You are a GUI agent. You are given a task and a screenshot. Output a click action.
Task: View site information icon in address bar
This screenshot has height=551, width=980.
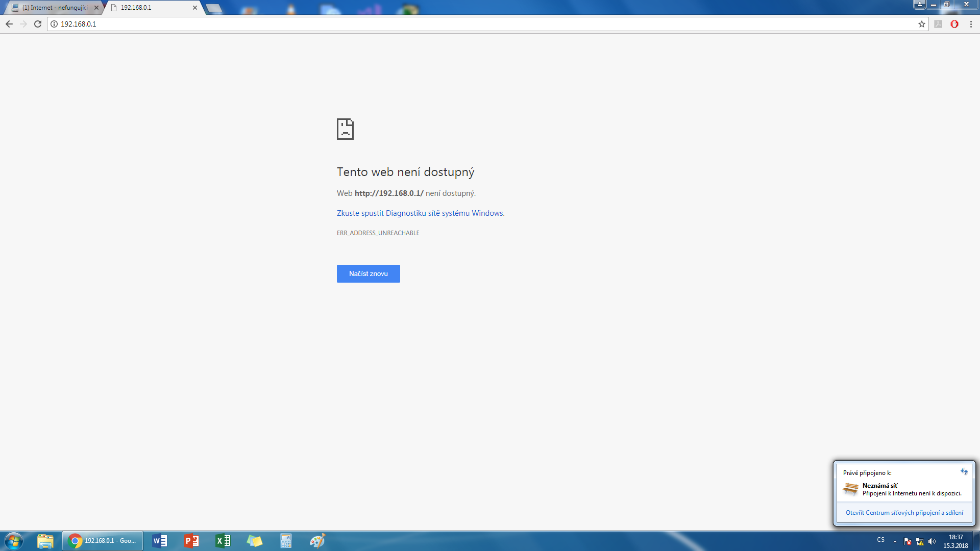[54, 24]
